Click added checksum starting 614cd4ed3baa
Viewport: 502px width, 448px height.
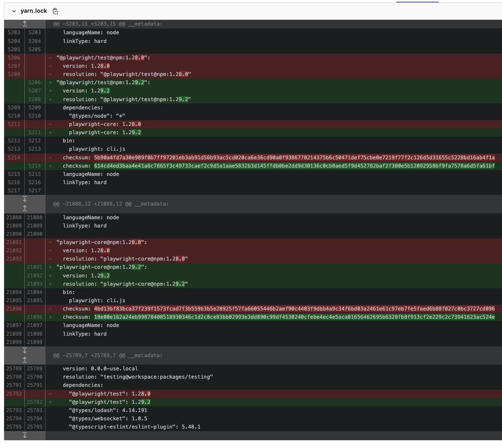[294, 166]
